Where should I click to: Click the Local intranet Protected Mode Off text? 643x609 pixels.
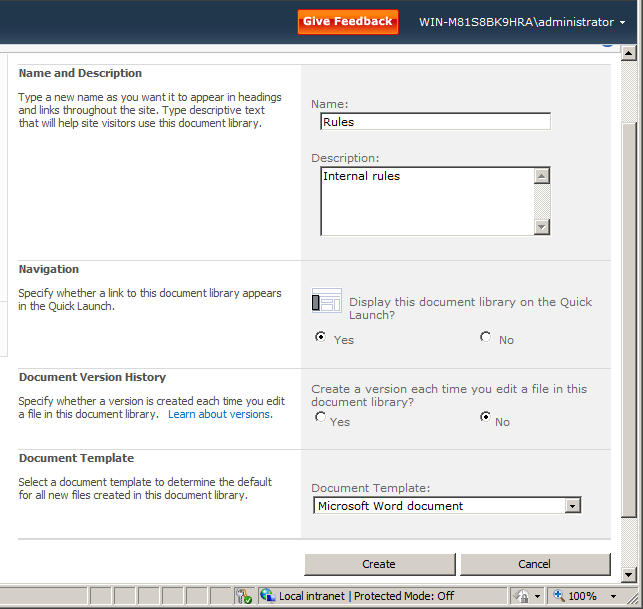point(366,596)
